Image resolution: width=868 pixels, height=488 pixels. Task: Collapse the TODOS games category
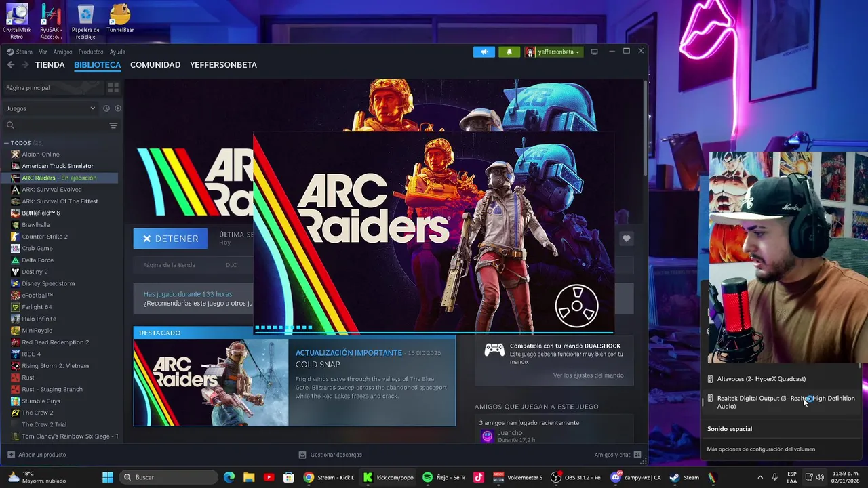pos(6,143)
